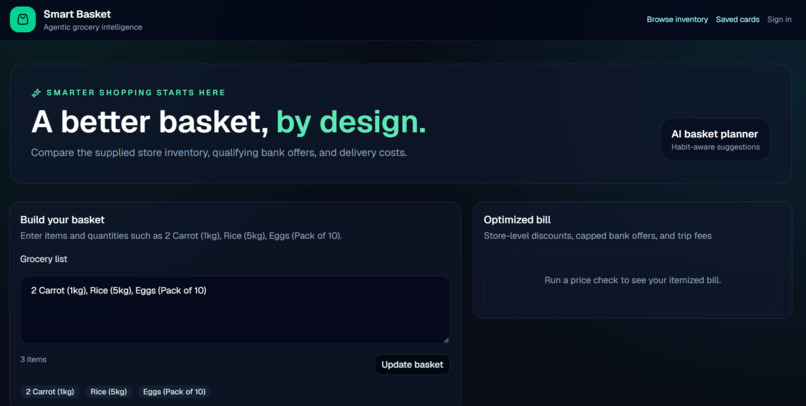
Task: Click the 'Grocery list' label
Action: tap(44, 259)
